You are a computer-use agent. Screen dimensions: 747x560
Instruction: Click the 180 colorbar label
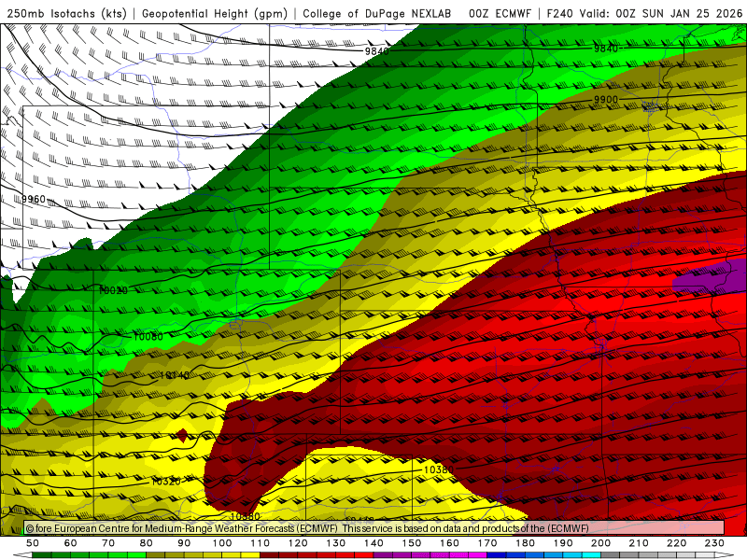tap(526, 543)
